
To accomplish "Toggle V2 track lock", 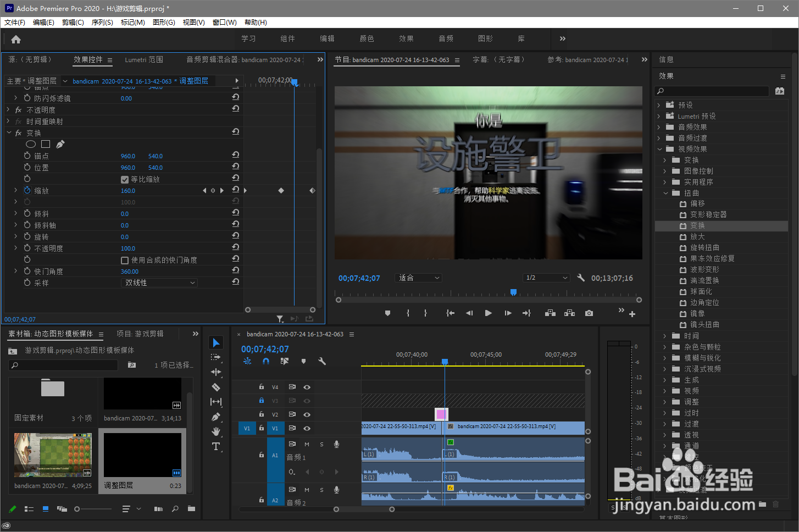I will 262,414.
